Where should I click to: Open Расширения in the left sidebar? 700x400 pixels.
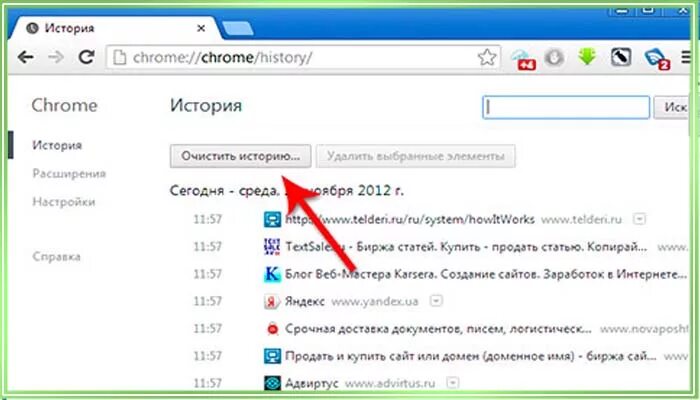click(x=69, y=174)
